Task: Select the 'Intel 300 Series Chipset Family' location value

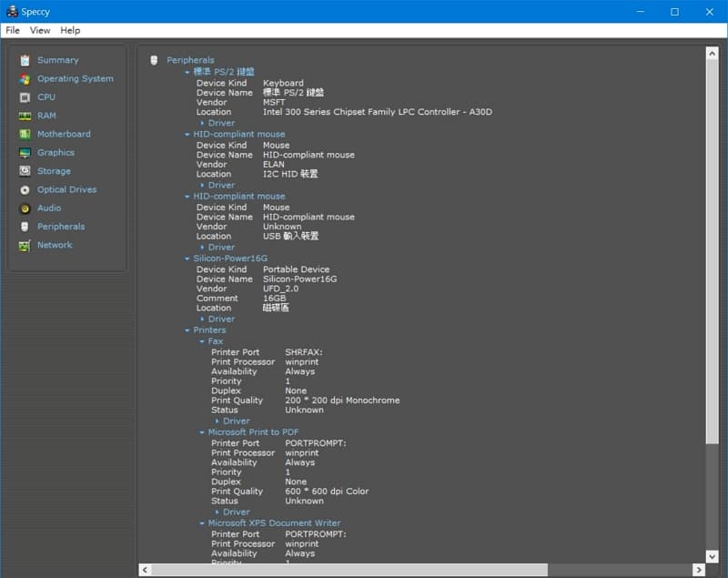Action: 378,112
